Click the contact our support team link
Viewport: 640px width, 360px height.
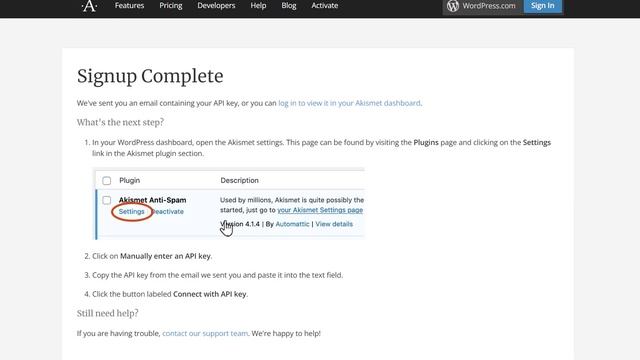205,333
